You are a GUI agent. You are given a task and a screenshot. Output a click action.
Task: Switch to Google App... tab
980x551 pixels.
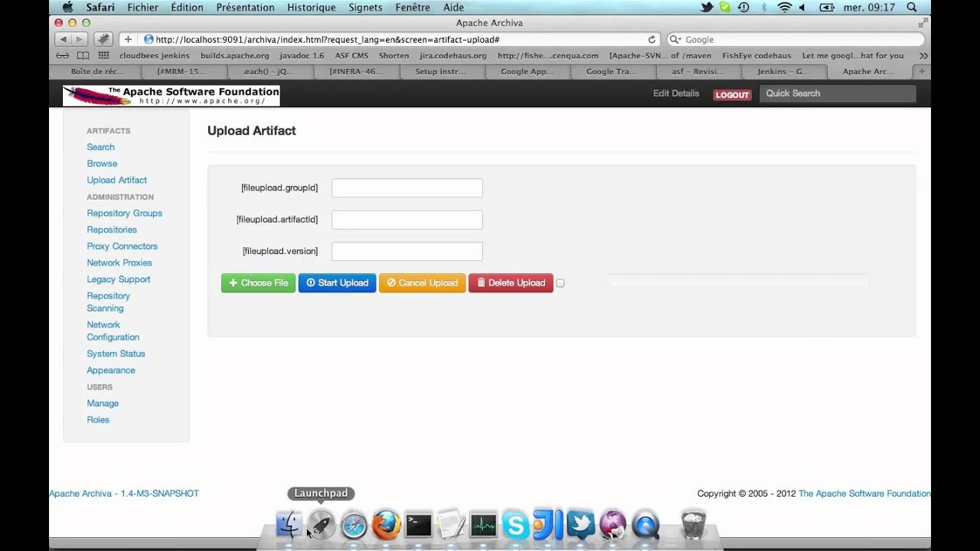click(528, 71)
